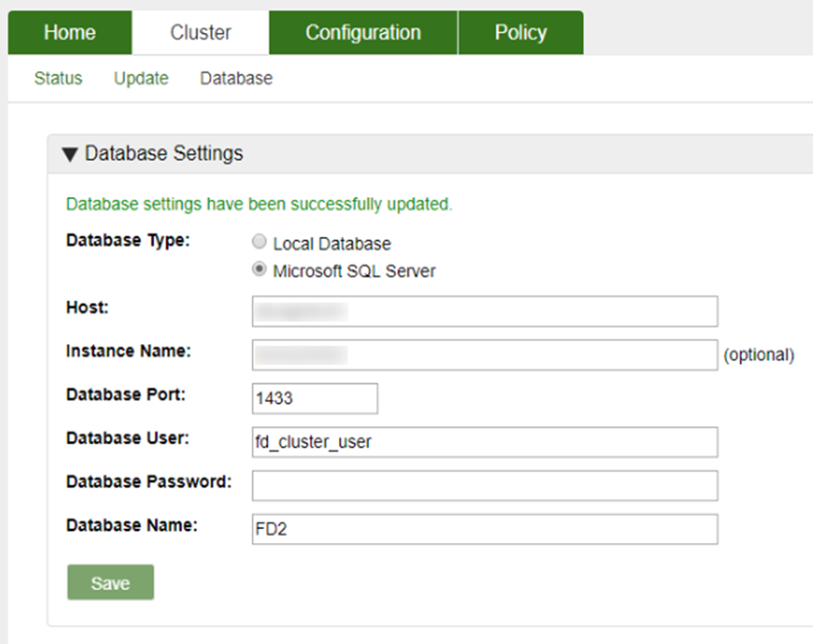
Task: Click the Database Port field showing 1433
Action: point(314,399)
